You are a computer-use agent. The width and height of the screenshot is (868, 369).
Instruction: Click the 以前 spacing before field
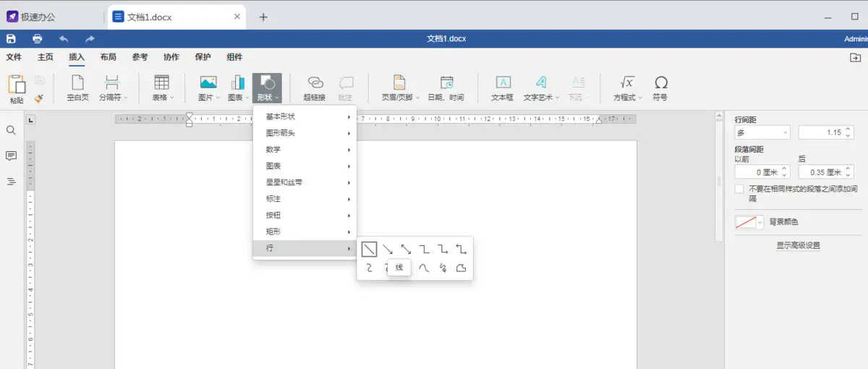click(x=762, y=172)
